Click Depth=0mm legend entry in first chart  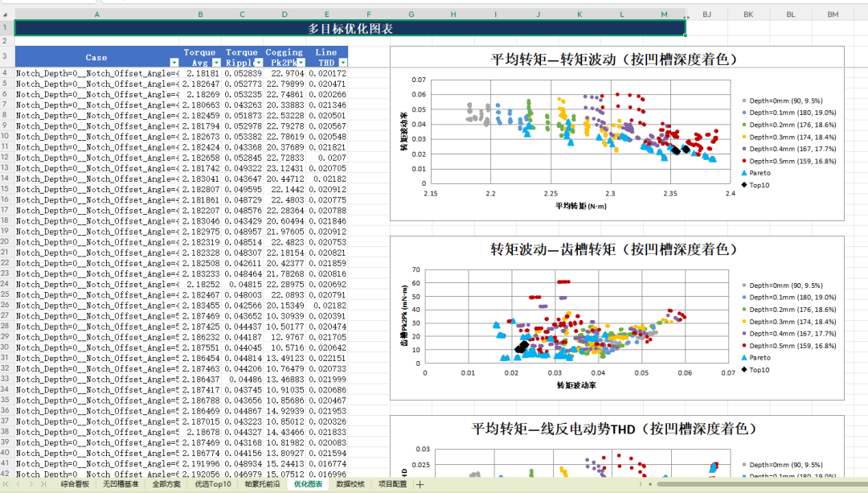pyautogui.click(x=782, y=101)
